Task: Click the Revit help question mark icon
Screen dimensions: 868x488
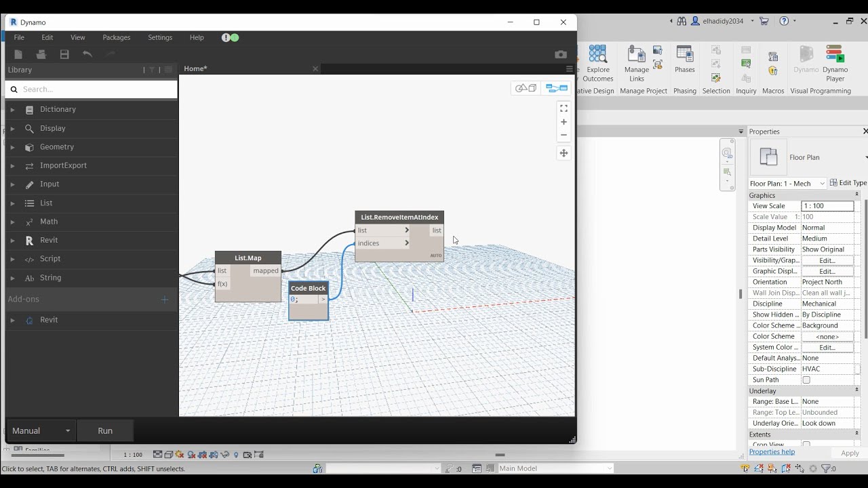Action: [784, 21]
